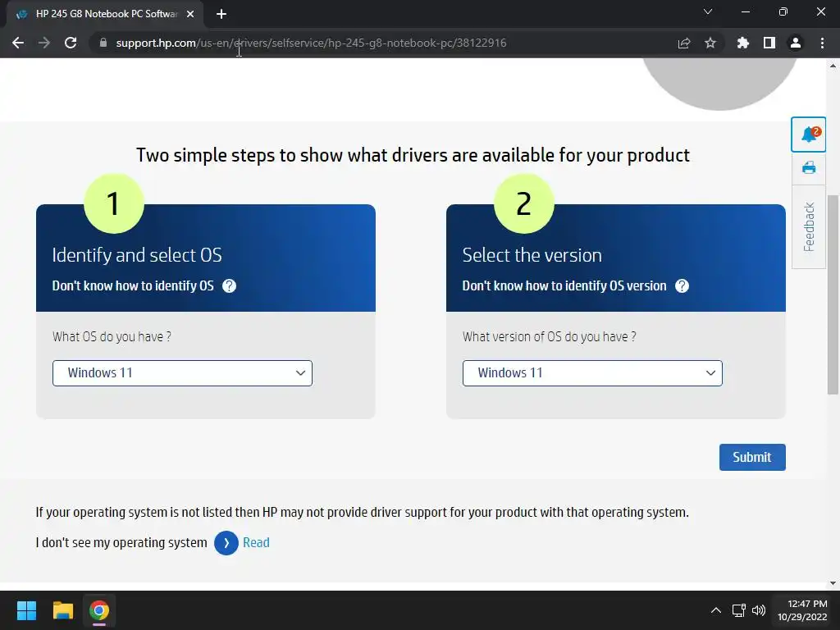Click the scrollbar down arrow
Viewport: 840px width, 630px height.
(833, 583)
